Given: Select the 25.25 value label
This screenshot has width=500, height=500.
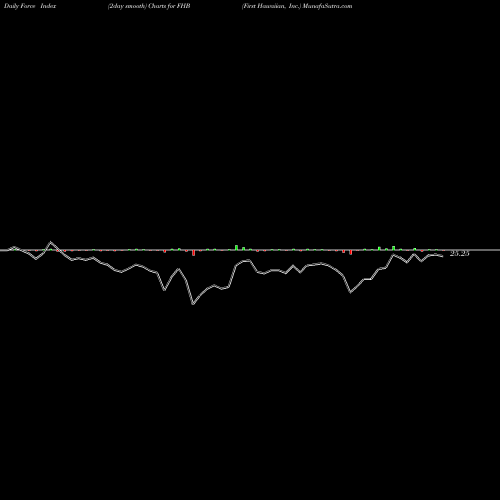Looking at the screenshot, I should [x=460, y=254].
